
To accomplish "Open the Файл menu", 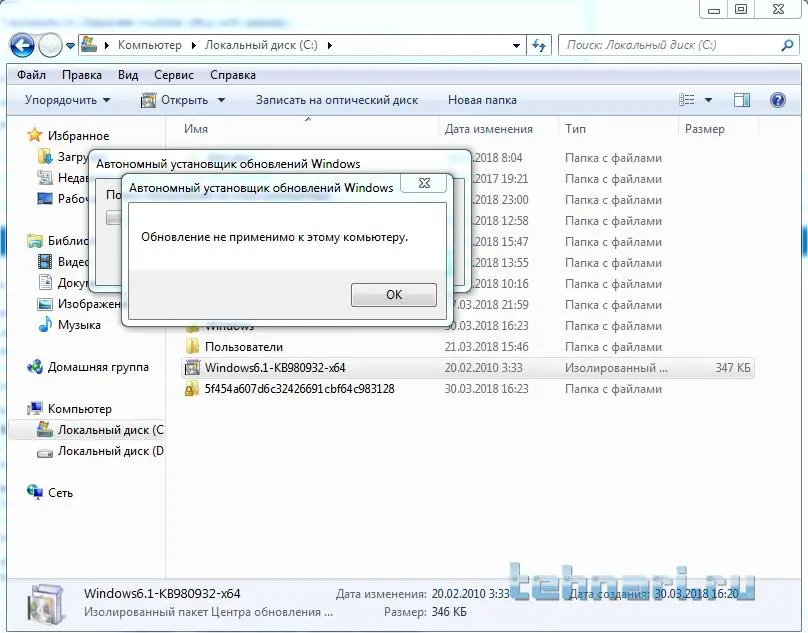I will point(31,75).
